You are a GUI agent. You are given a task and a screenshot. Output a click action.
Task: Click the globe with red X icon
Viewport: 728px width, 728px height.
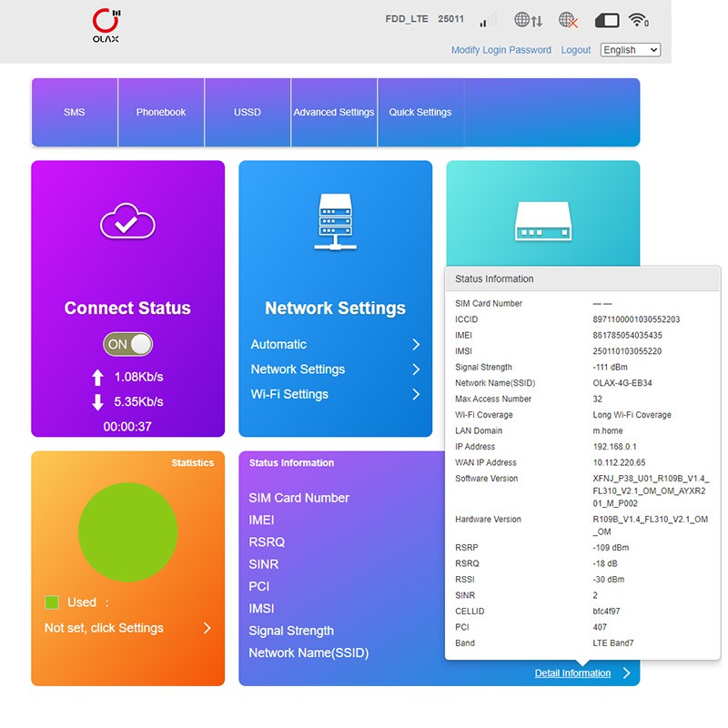click(569, 20)
